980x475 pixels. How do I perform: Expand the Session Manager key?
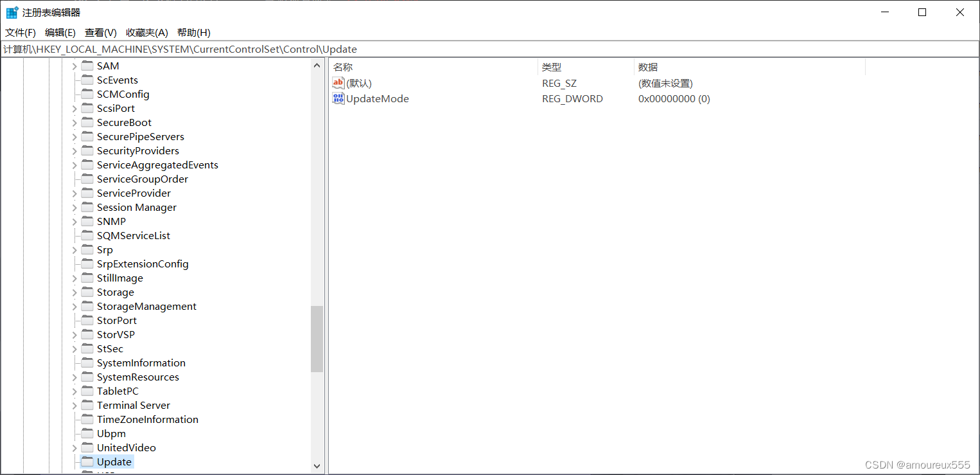[74, 208]
